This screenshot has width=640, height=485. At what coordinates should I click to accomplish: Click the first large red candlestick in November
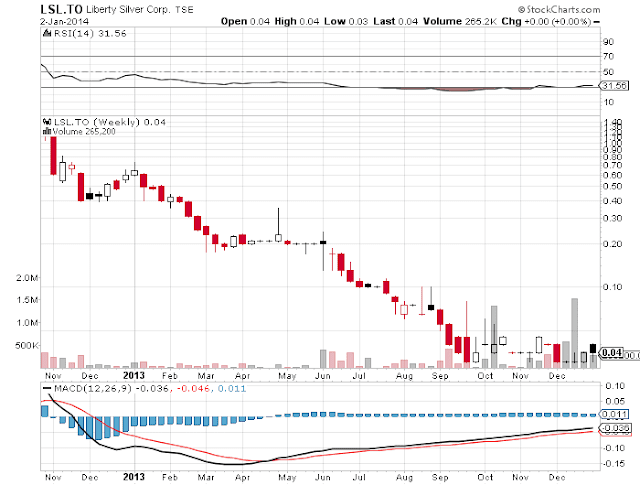[x=53, y=156]
